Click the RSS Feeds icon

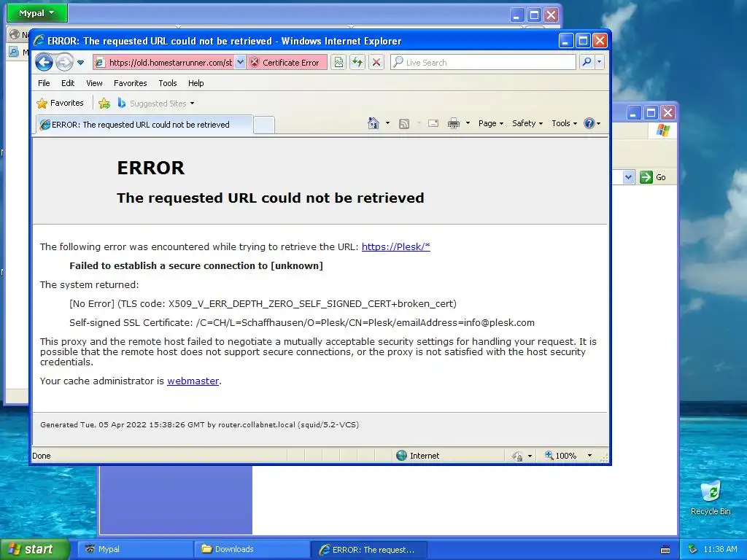click(x=404, y=124)
